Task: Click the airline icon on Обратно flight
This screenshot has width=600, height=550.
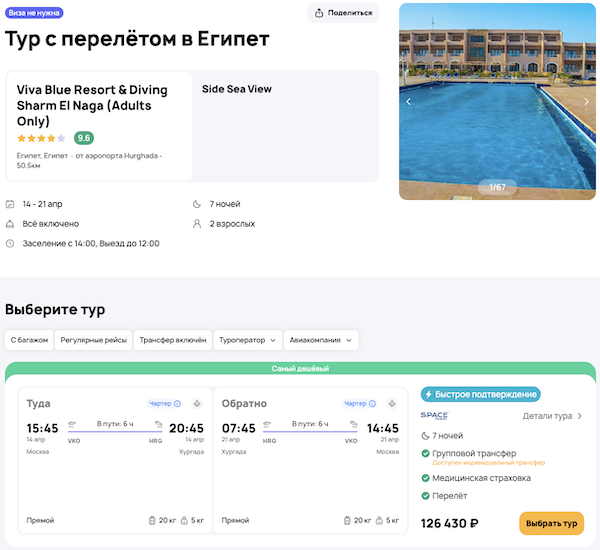Action: 393,404
